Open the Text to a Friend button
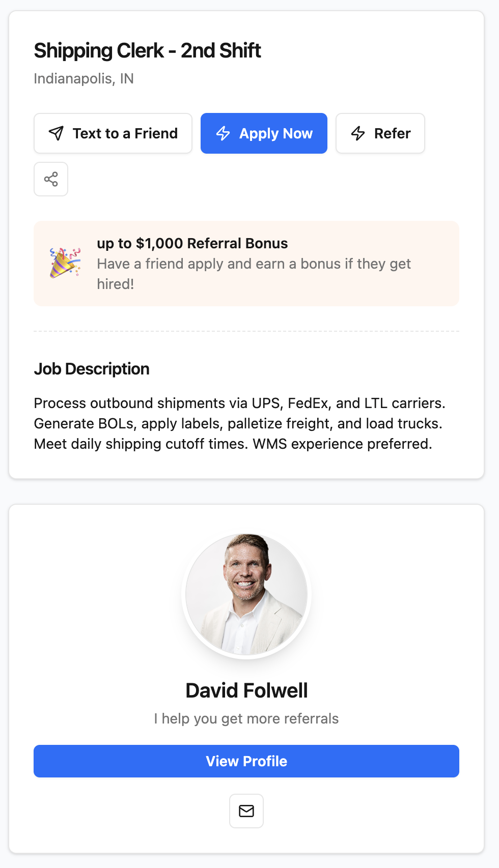The width and height of the screenshot is (499, 868). [x=113, y=133]
